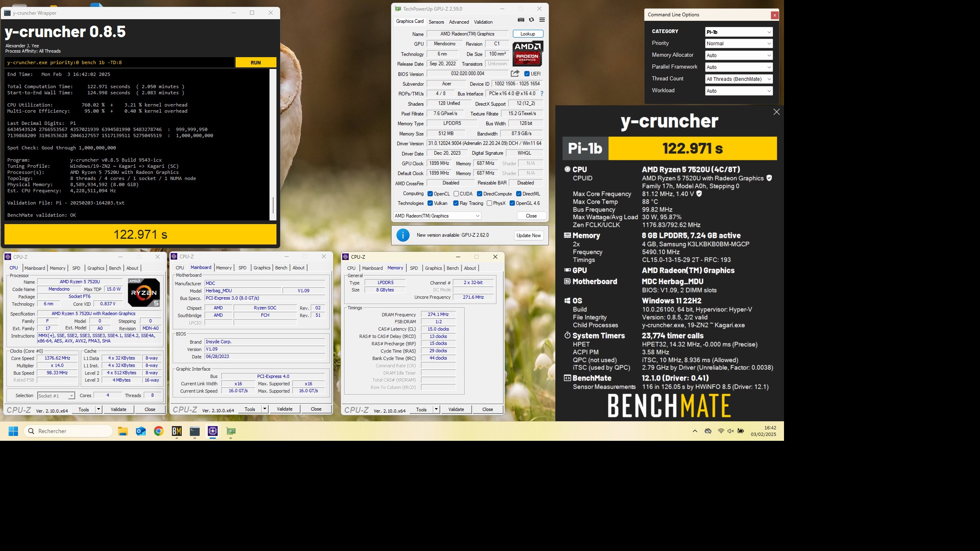This screenshot has height=551, width=980.
Task: Click the Lookup button in GPU-Z
Action: tap(528, 34)
